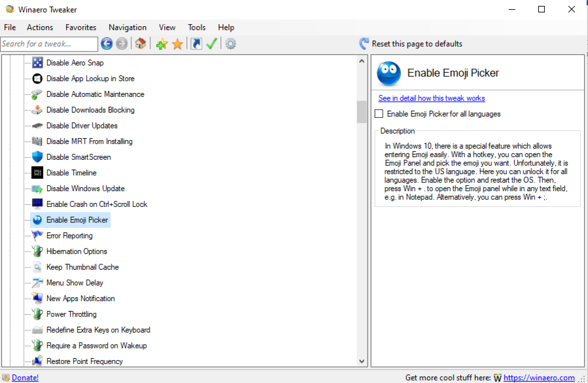Select Power Throttling tree item
The width and height of the screenshot is (588, 383).
(71, 314)
